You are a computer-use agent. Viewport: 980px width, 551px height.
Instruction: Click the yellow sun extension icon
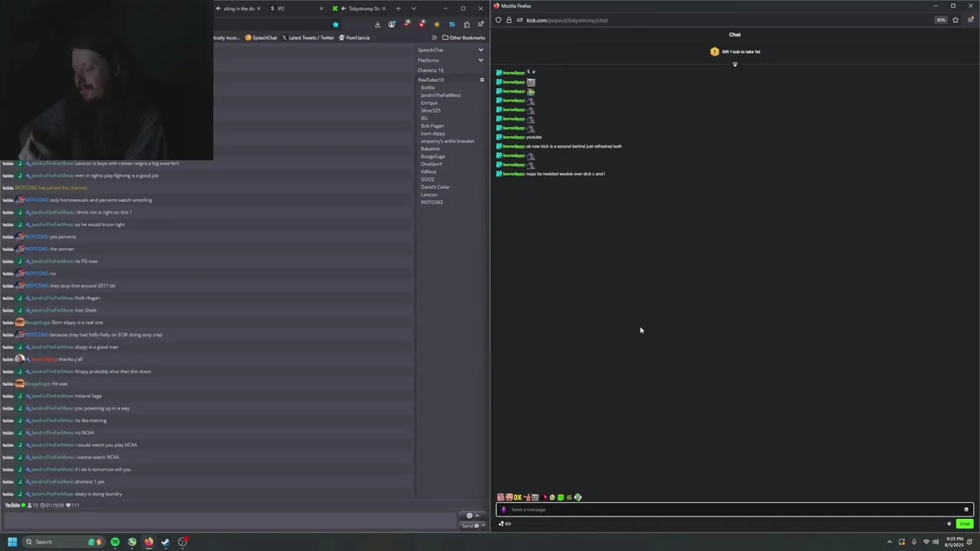click(x=436, y=24)
